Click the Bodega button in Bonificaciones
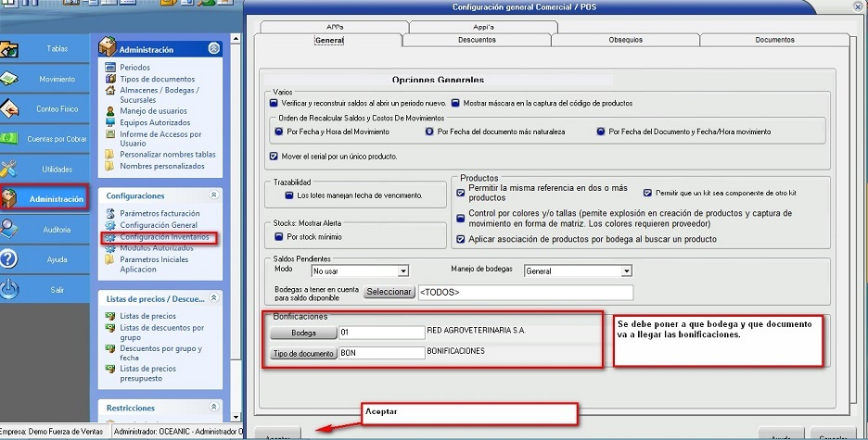This screenshot has width=868, height=440. [x=303, y=332]
